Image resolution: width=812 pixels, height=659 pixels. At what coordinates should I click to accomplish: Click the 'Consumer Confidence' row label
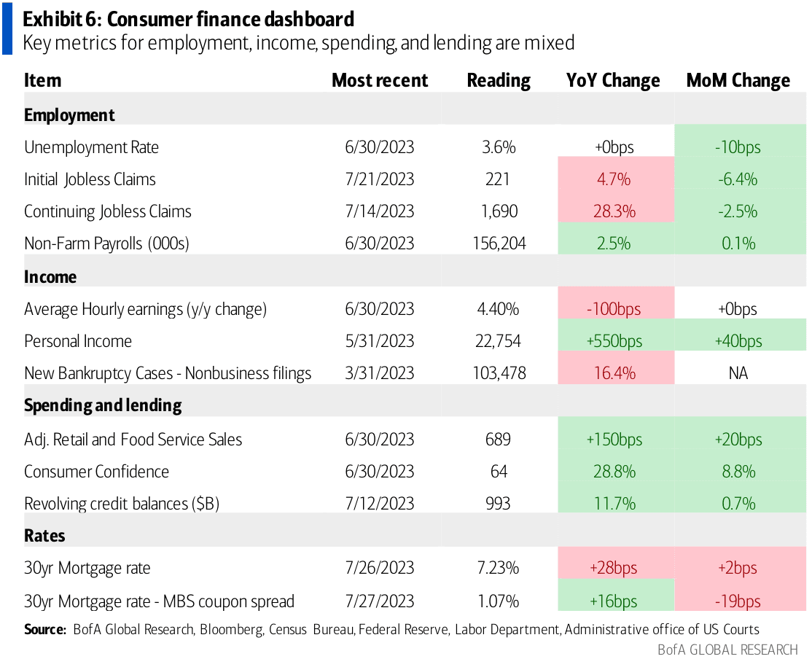[96, 472]
